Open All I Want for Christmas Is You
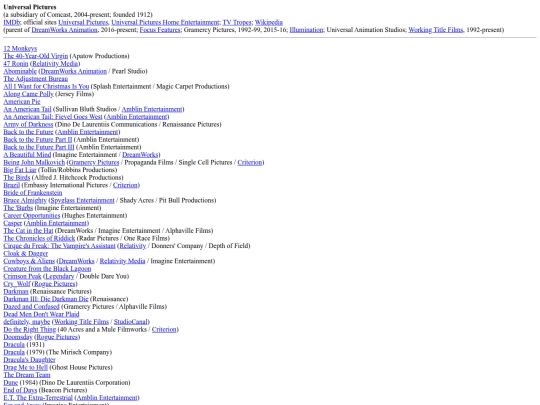Screen dimensions: 540x405 [46, 86]
